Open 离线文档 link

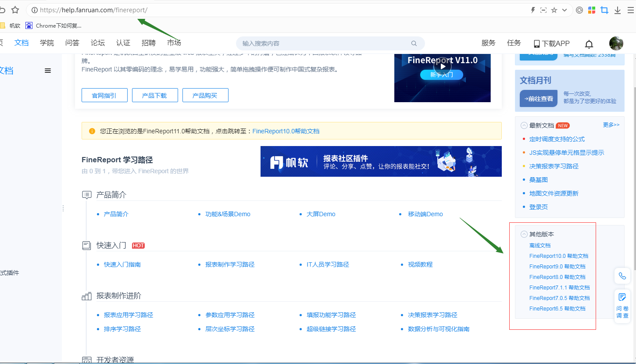pyautogui.click(x=540, y=246)
